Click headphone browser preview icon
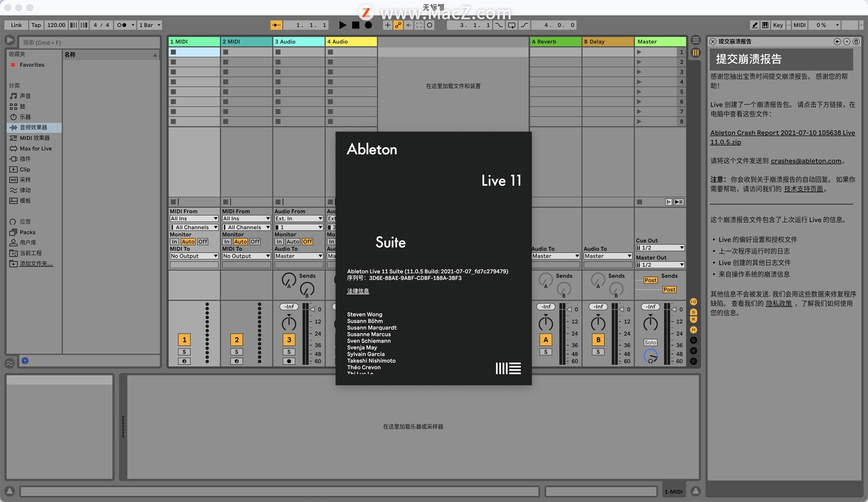Screen dimensions: 868x502 pos(25,361)
